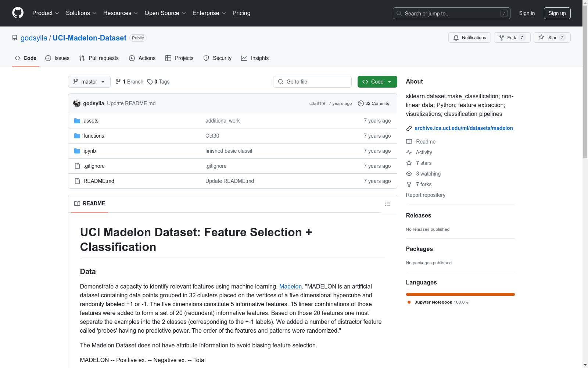The width and height of the screenshot is (588, 368).
Task: Expand the Resources menu
Action: [x=121, y=13]
